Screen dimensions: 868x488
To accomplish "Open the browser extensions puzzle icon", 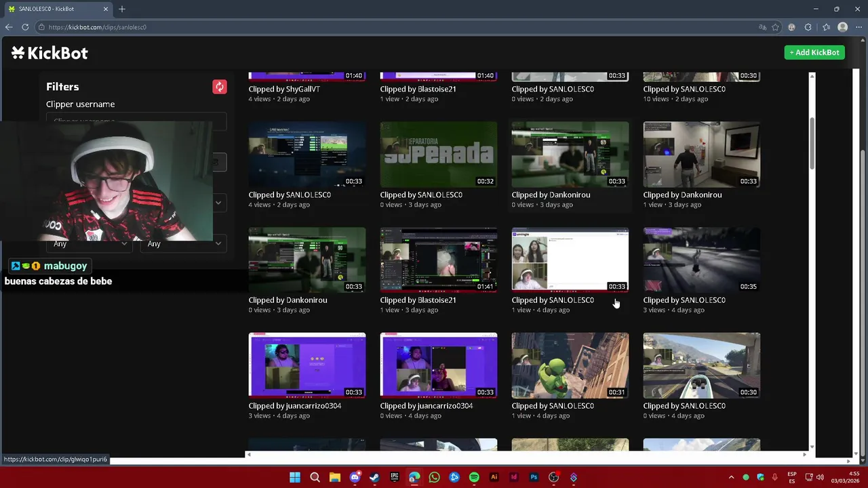I will [x=808, y=27].
